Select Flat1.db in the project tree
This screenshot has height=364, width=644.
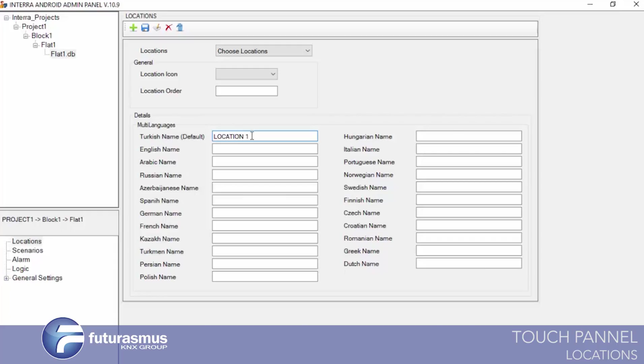63,54
